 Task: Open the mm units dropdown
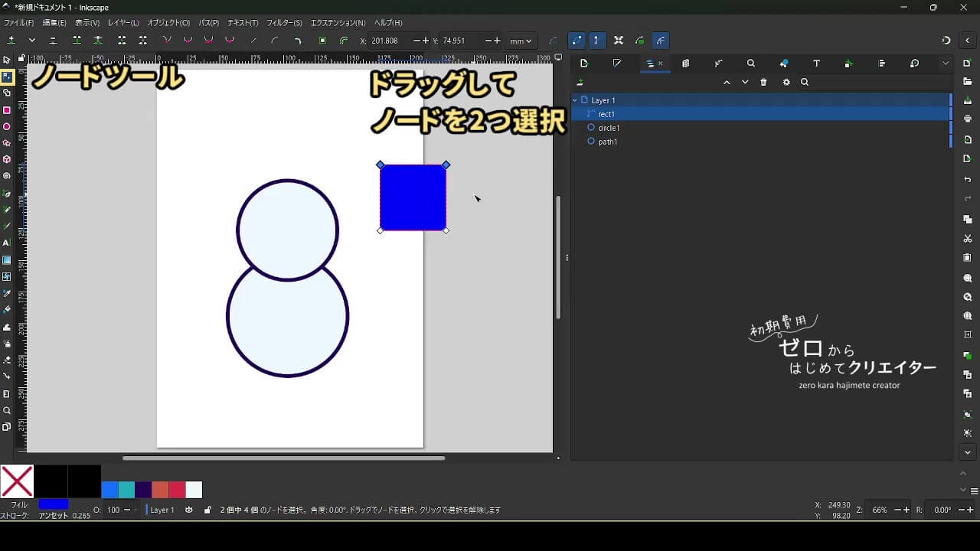[x=521, y=41]
